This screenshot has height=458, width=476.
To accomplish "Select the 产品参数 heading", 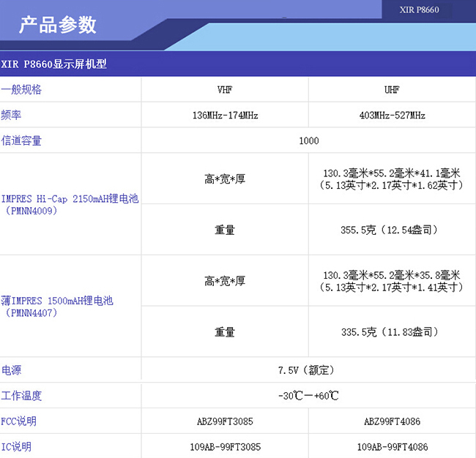I will (57, 25).
